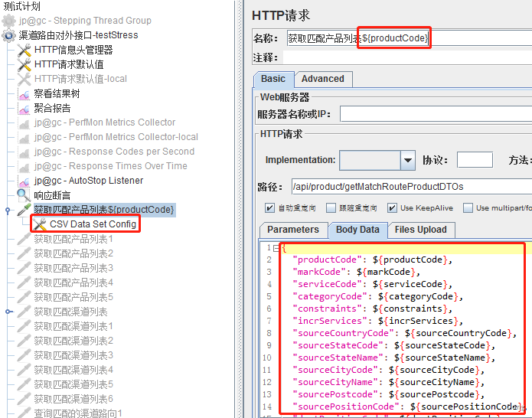Select 获取匹配产品列表1 in the test plan tree

coord(73,239)
